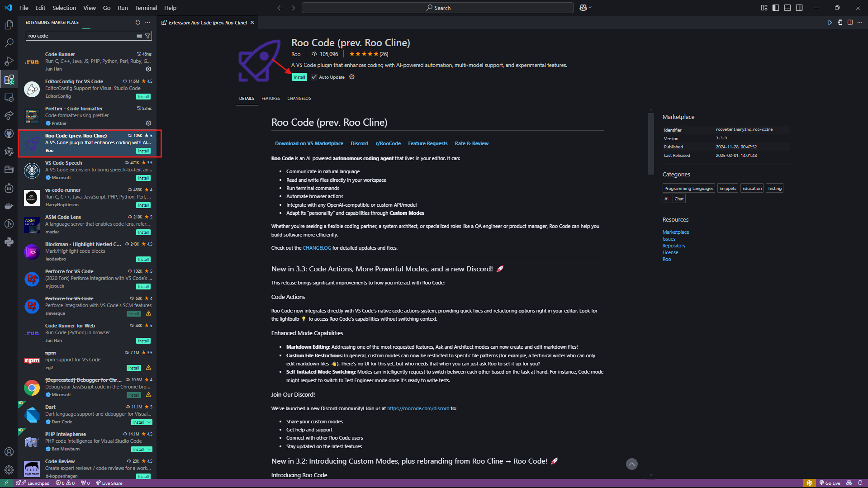Open the Issues resource link

coord(669,239)
